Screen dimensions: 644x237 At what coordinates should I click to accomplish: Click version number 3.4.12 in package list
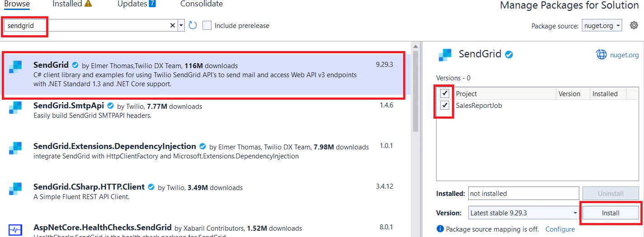tap(385, 186)
